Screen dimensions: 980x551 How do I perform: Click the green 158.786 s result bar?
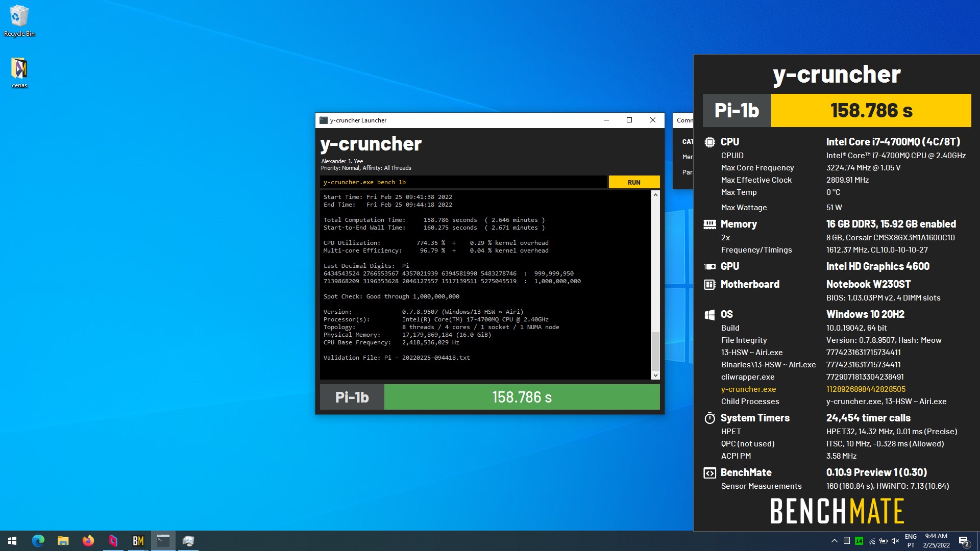pyautogui.click(x=522, y=397)
